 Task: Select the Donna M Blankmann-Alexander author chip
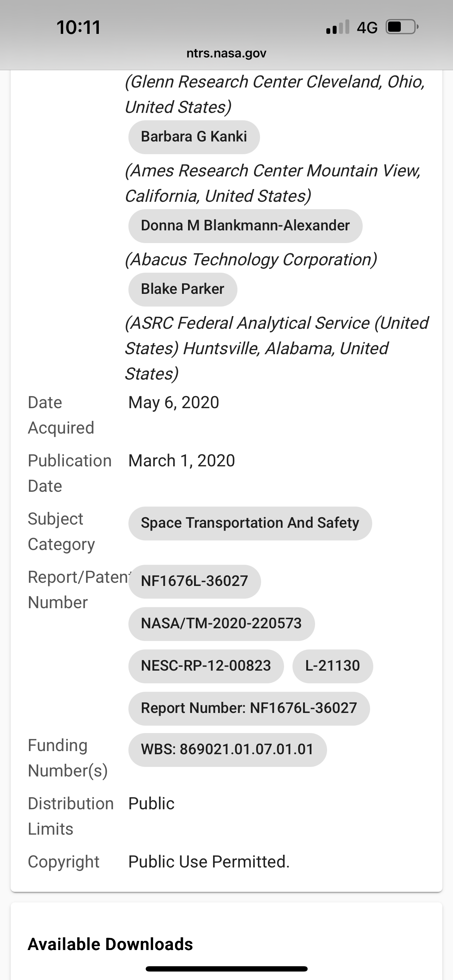click(x=245, y=226)
